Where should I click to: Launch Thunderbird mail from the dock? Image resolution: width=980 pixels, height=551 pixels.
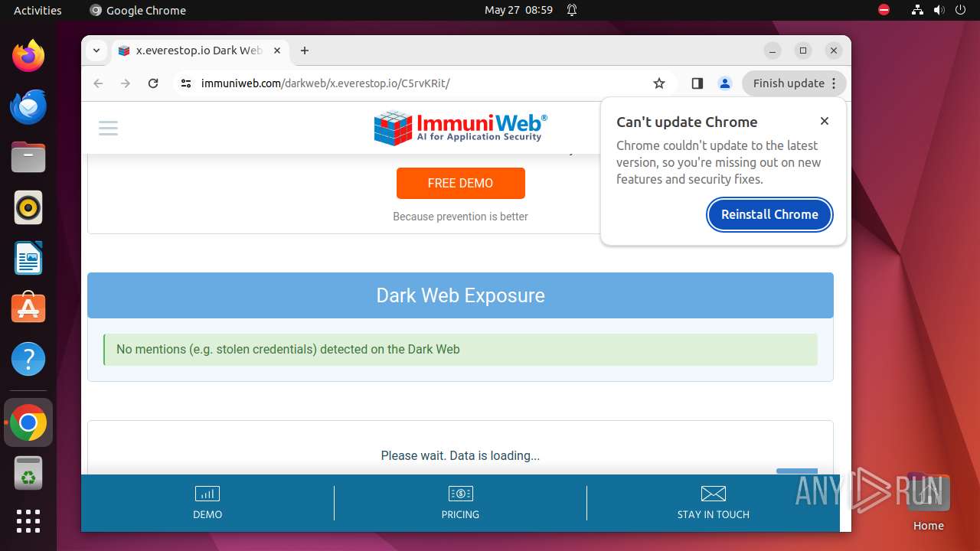pos(28,106)
